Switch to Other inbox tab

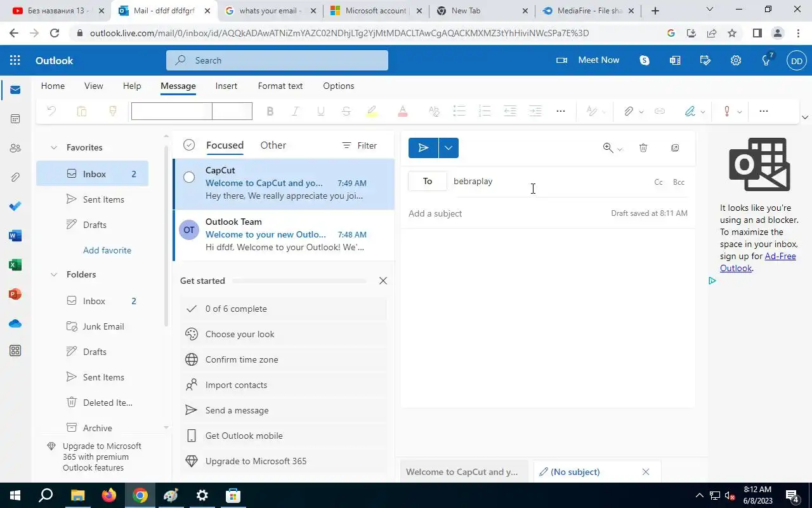pos(273,145)
